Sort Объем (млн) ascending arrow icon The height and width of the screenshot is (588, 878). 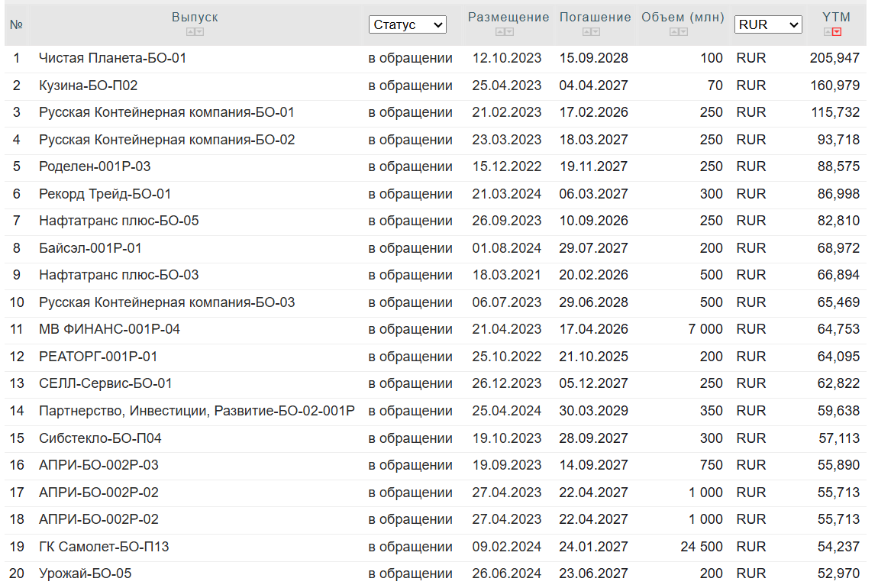coord(674,32)
